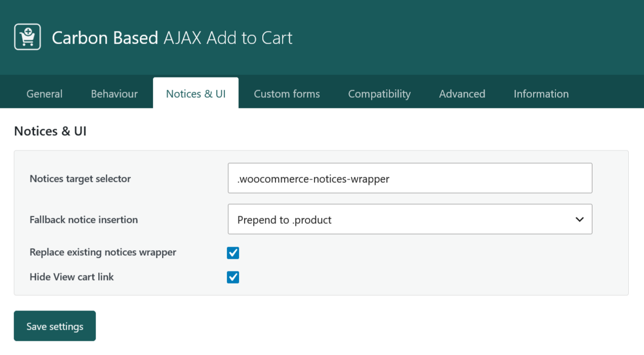Click the Notices & UI section heading
Image resolution: width=644 pixels, height=355 pixels.
tap(50, 131)
